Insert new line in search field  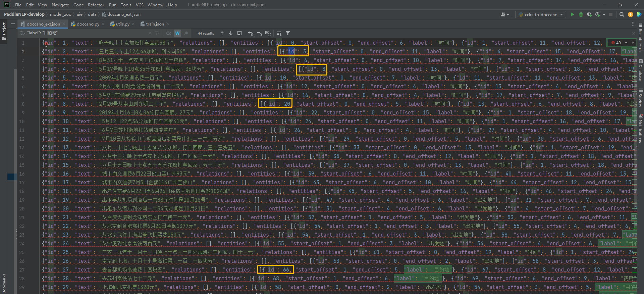[157, 33]
